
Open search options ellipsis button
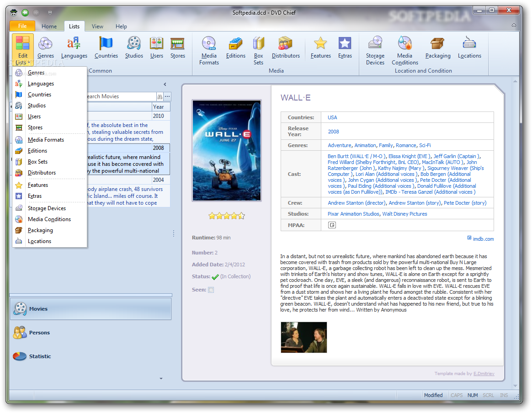pyautogui.click(x=167, y=97)
